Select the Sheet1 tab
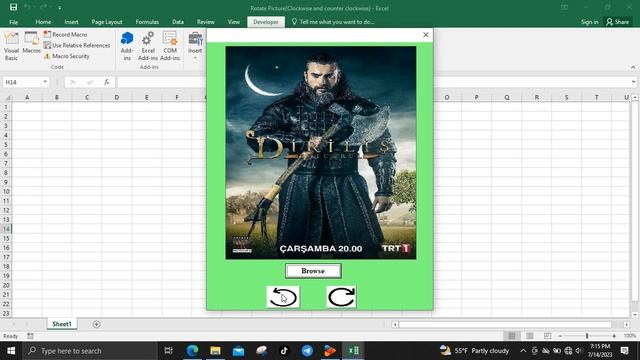This screenshot has width=640, height=360. click(x=62, y=324)
